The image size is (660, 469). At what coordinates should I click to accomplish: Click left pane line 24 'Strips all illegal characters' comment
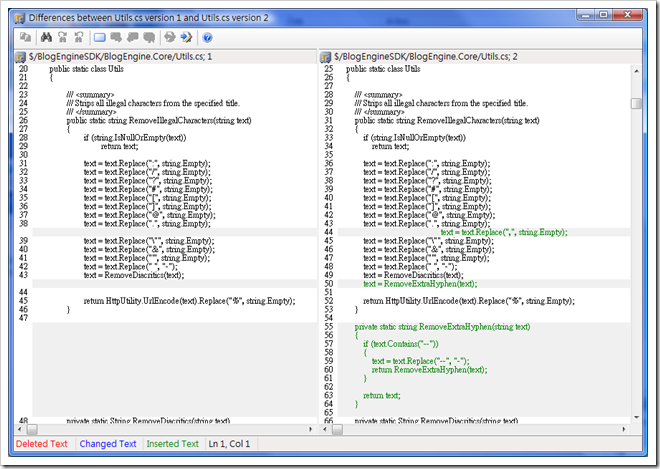click(153, 104)
